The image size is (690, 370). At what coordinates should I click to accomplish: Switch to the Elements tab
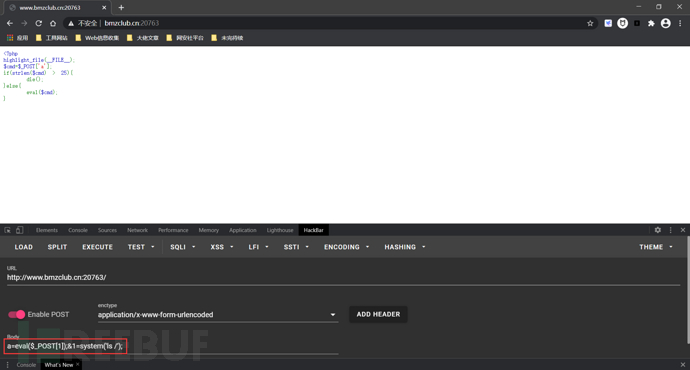[47, 230]
